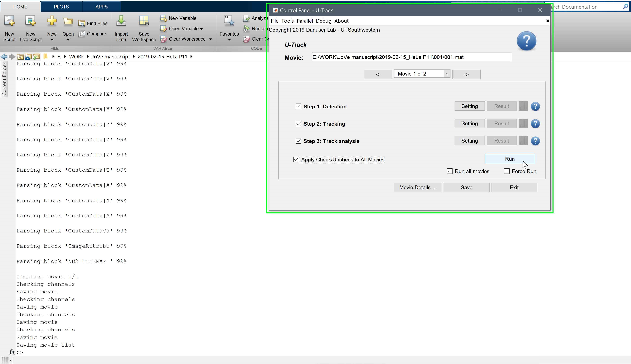Expand the Clear Workspace dropdown arrow
This screenshot has width=631, height=364.
[210, 39]
